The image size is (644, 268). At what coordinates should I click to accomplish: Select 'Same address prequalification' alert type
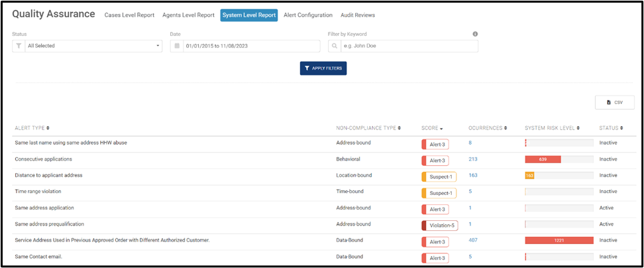(49, 224)
